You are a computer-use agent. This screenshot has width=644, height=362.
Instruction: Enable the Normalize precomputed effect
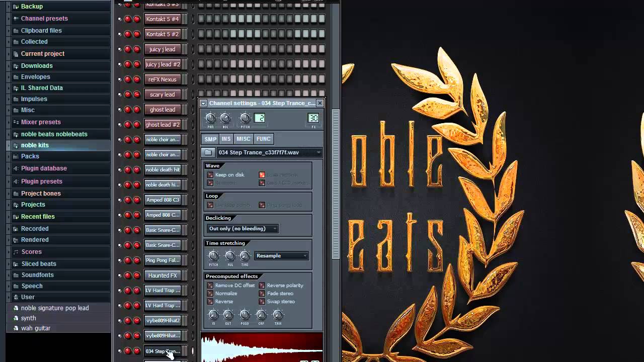(x=211, y=293)
